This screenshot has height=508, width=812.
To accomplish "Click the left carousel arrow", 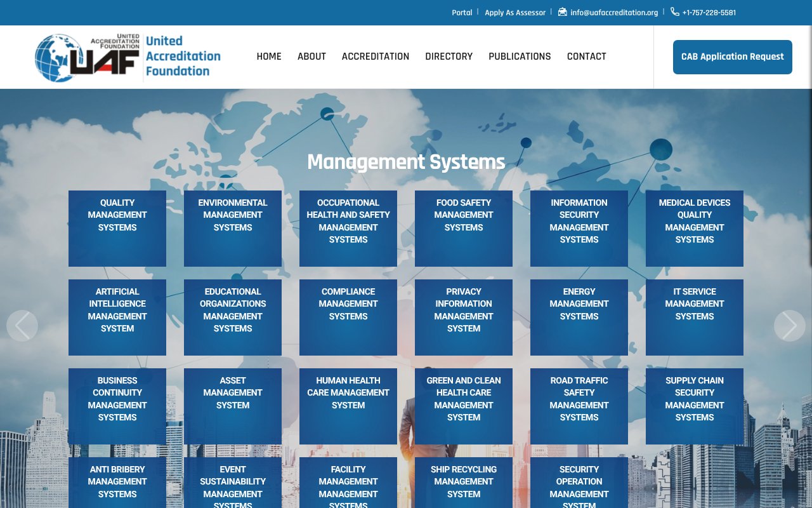I will 22,325.
